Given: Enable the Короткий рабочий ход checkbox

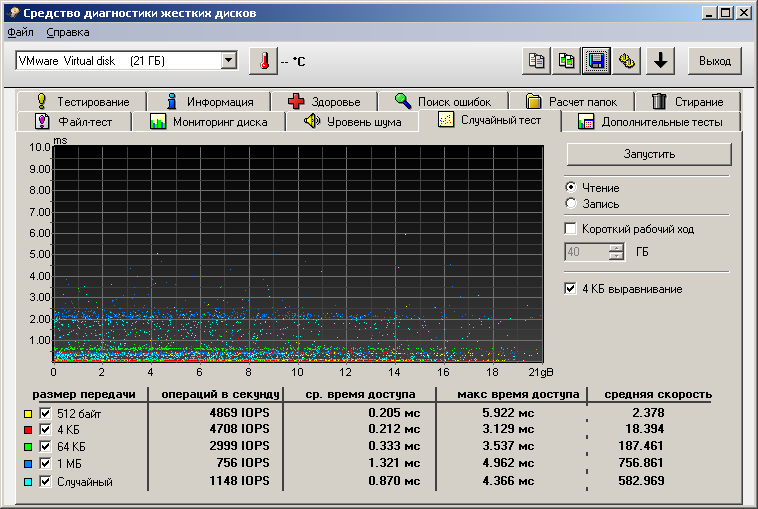Looking at the screenshot, I should point(571,229).
